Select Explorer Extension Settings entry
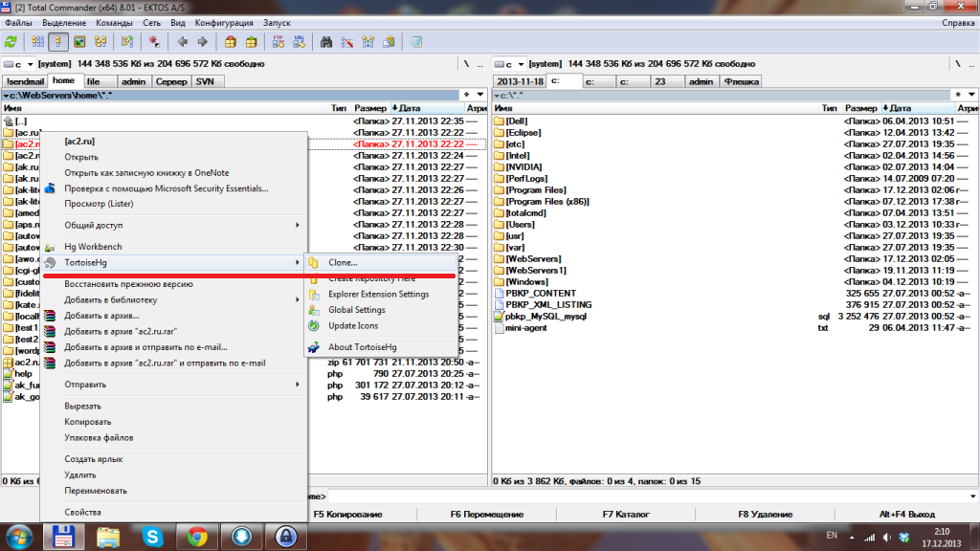The width and height of the screenshot is (980, 551). tap(381, 295)
